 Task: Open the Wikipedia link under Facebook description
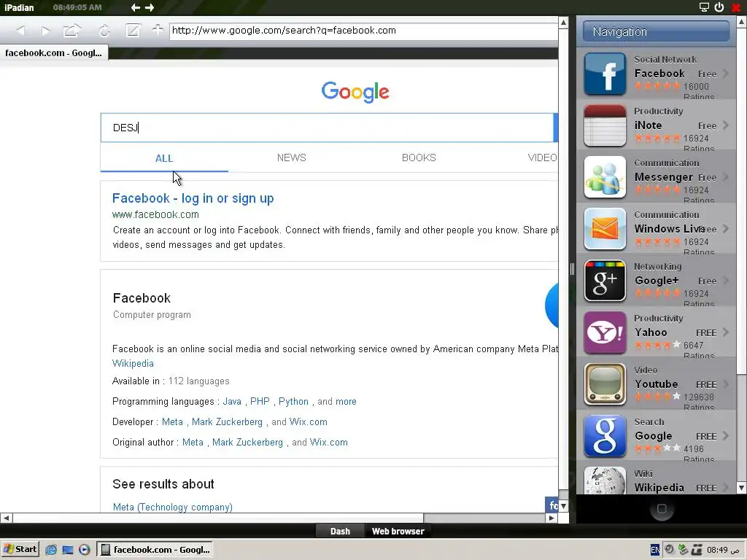[x=133, y=363]
